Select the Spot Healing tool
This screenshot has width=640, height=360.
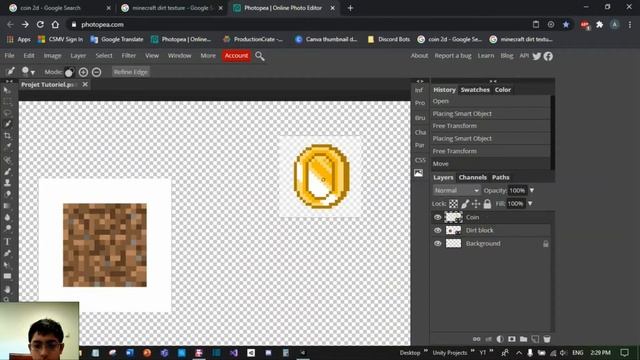tap(7, 160)
